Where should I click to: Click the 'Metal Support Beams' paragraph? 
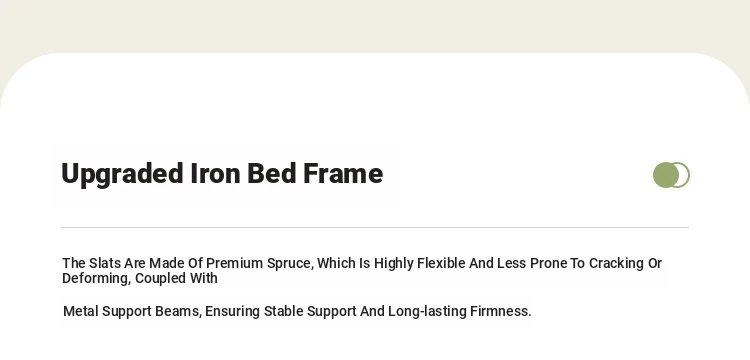297,311
